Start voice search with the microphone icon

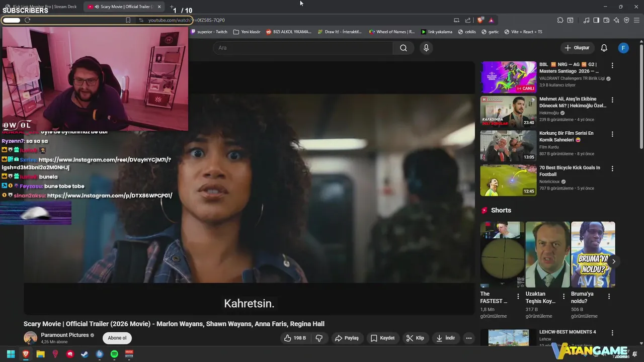point(426,48)
